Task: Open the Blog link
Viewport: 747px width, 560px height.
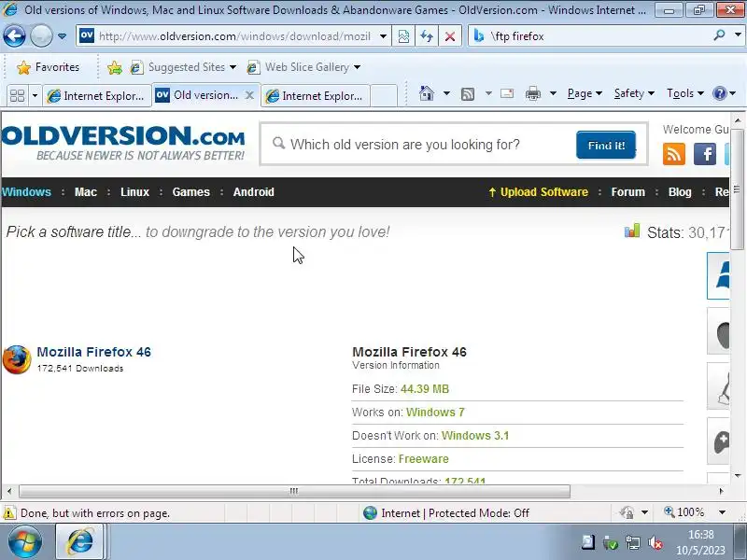Action: coord(680,192)
